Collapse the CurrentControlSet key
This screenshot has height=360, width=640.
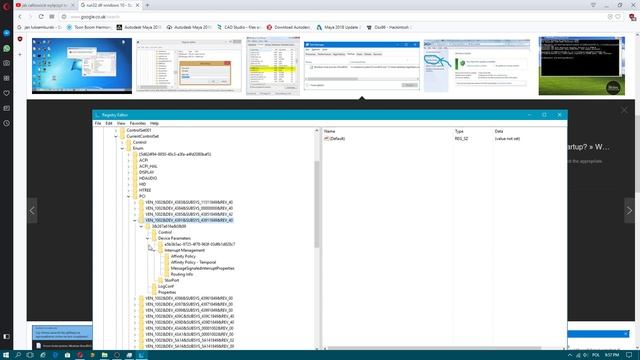coord(116,136)
